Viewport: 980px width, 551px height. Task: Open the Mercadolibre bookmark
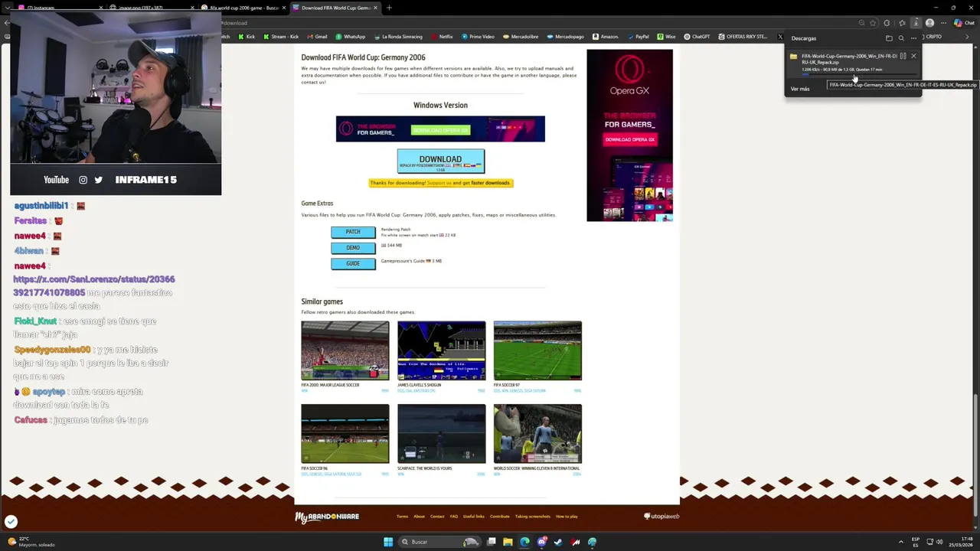(520, 37)
